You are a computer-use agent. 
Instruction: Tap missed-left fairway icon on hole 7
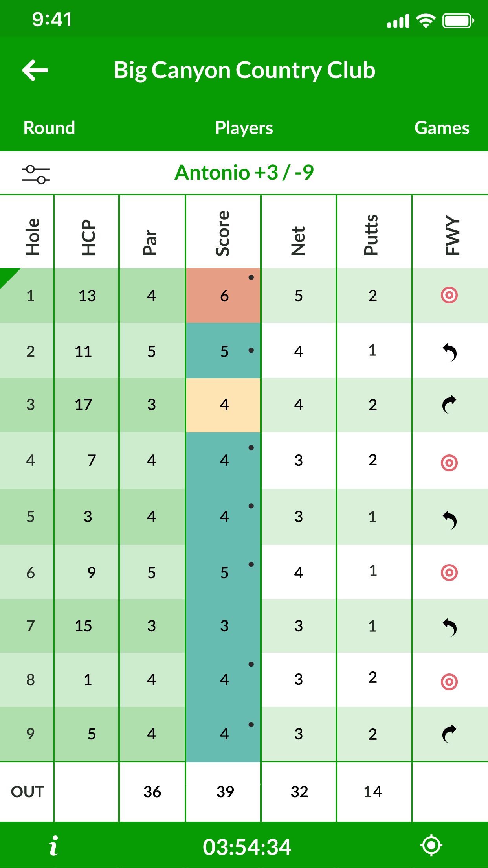coord(449,627)
